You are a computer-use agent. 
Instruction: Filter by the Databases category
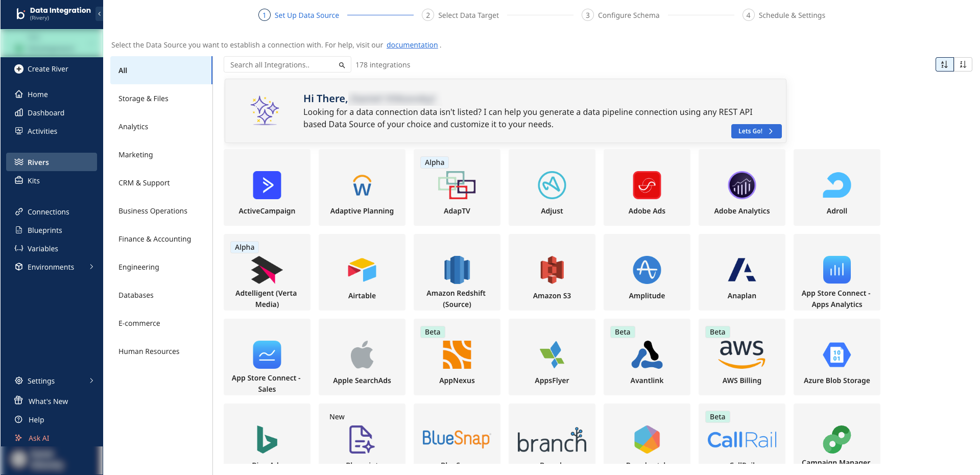point(136,295)
